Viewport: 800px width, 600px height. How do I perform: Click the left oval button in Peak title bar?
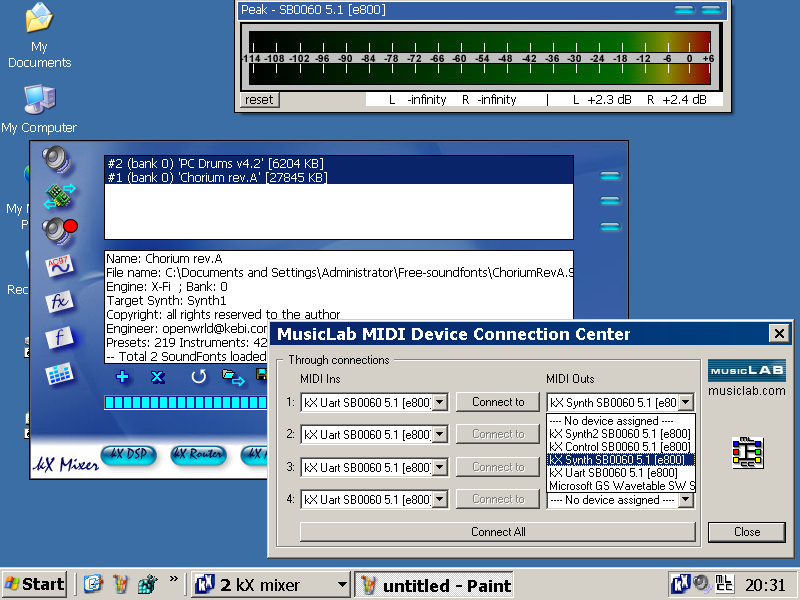tap(684, 10)
